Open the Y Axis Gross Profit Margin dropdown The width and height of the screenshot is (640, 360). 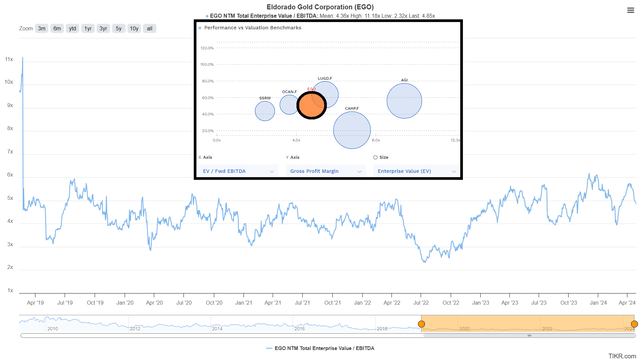point(326,171)
